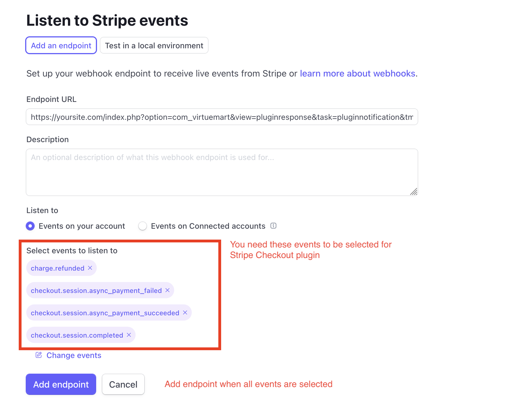Screen dimensions: 506x420
Task: Select the Events on your account radio
Action: (x=30, y=226)
